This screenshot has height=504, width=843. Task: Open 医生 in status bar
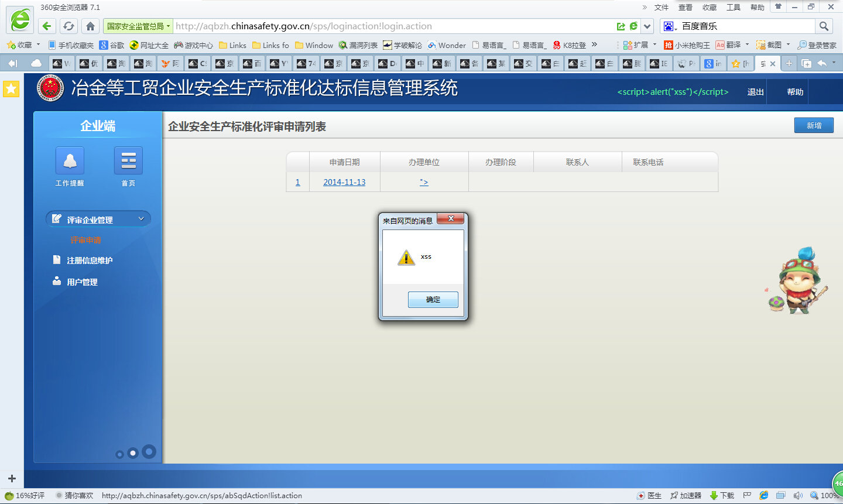pyautogui.click(x=649, y=495)
